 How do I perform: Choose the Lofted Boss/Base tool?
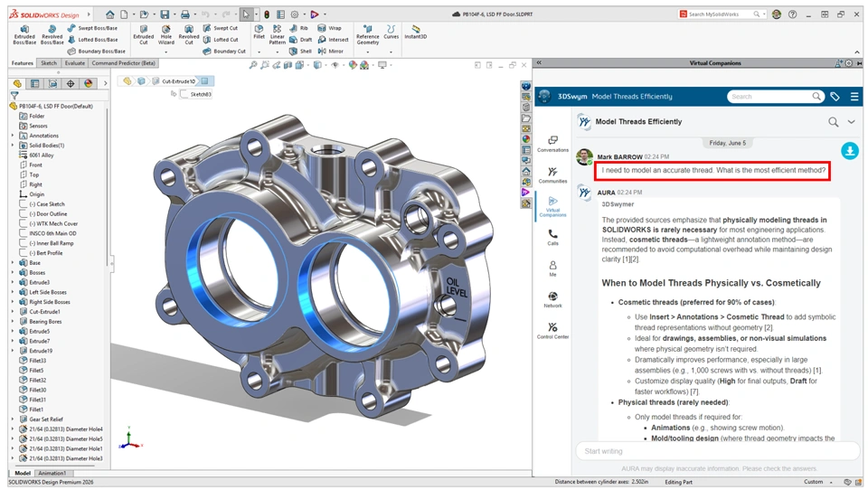pos(92,39)
